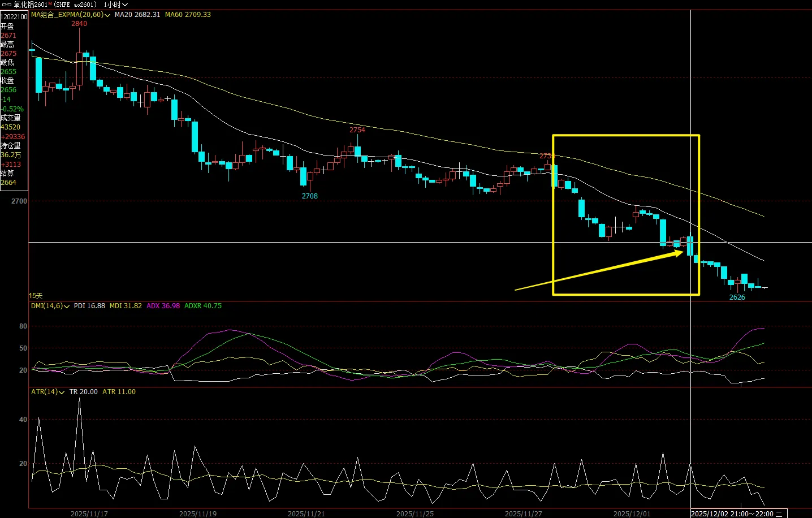Click the 2754 swing high label
This screenshot has width=812, height=518.
click(357, 130)
